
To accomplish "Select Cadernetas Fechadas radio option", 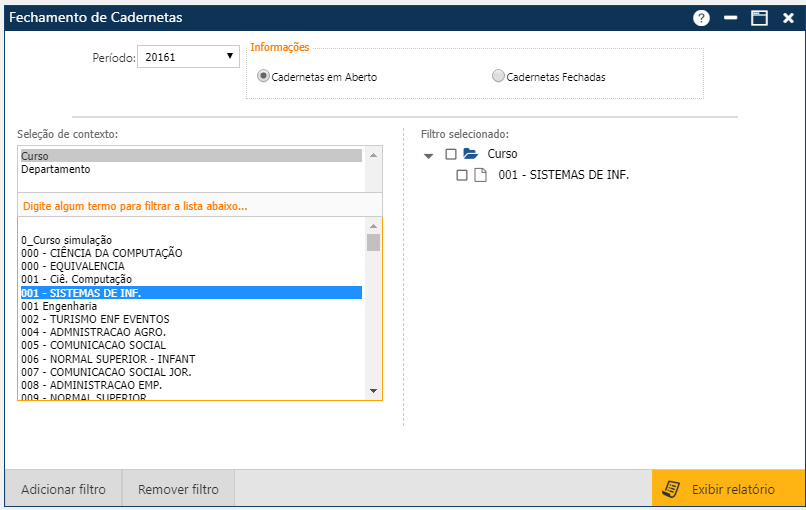I will coord(498,76).
